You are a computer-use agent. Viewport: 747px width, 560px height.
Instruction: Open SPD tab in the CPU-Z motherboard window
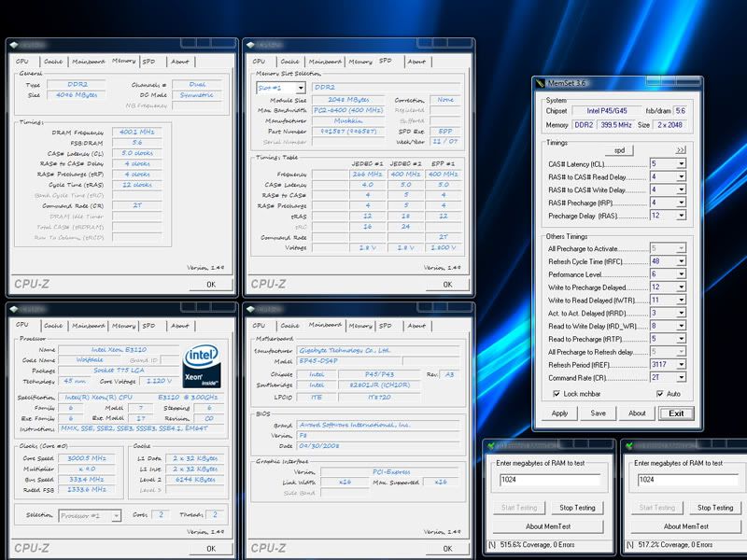point(386,326)
